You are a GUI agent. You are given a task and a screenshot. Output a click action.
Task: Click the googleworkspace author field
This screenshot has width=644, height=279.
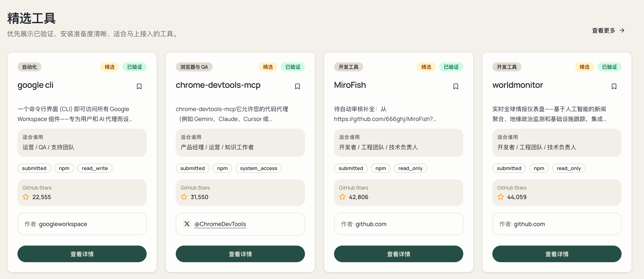pos(82,224)
